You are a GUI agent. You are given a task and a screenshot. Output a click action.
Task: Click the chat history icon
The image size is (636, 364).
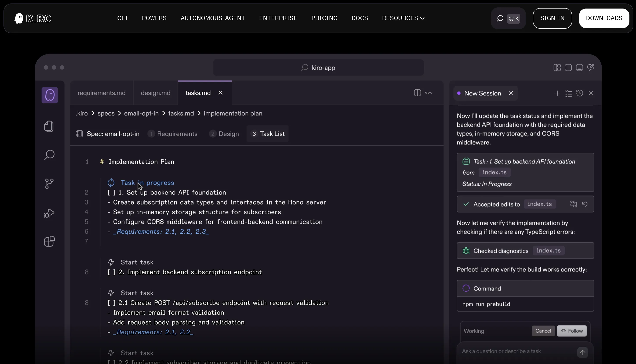click(x=580, y=93)
